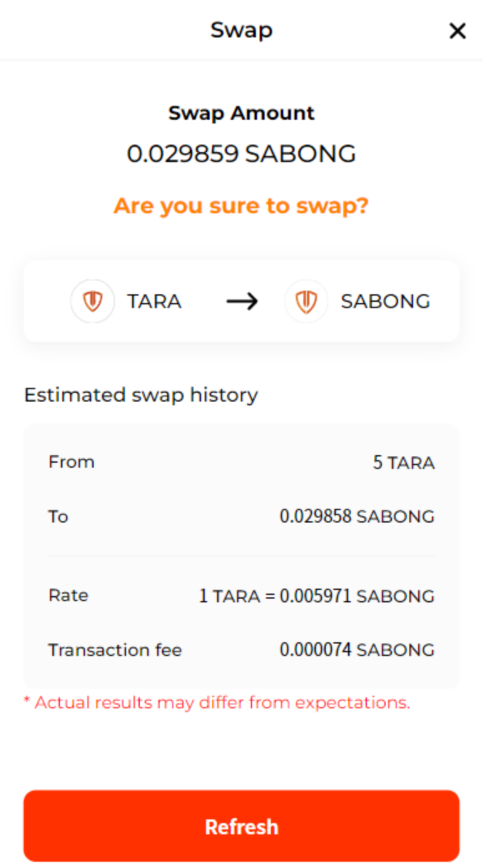Close the Swap dialog
The image size is (483, 868).
pos(457,31)
